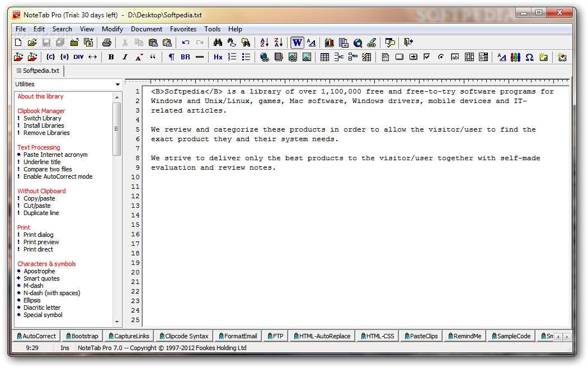Viewport: 588px width, 368px height.
Task: Click the library list scroll-down arrow
Action: point(117,322)
